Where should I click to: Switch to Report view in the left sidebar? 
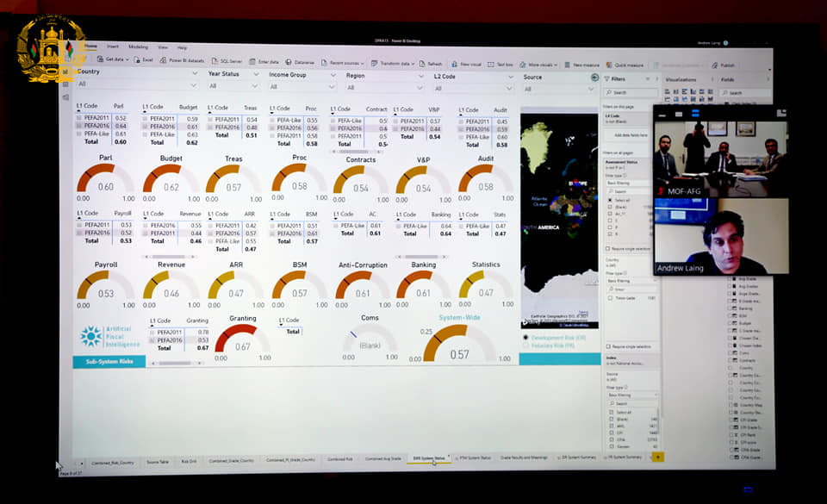point(65,71)
